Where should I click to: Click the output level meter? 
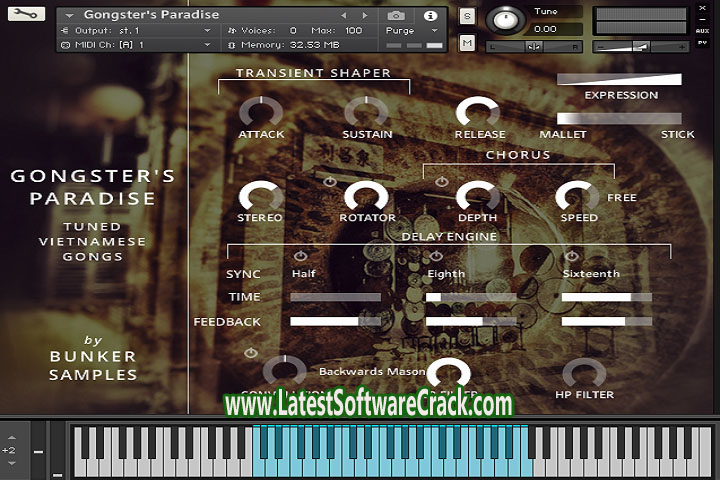coord(641,21)
